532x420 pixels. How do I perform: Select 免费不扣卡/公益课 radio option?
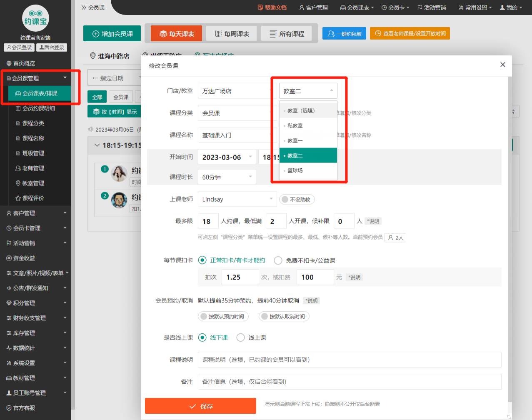point(305,260)
